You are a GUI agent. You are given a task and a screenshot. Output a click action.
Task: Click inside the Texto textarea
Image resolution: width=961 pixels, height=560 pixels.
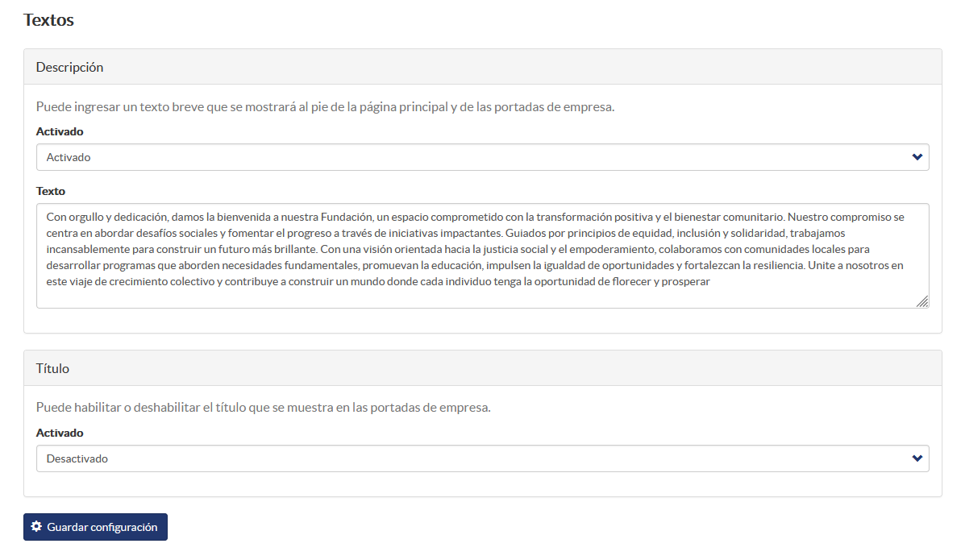coord(482,255)
